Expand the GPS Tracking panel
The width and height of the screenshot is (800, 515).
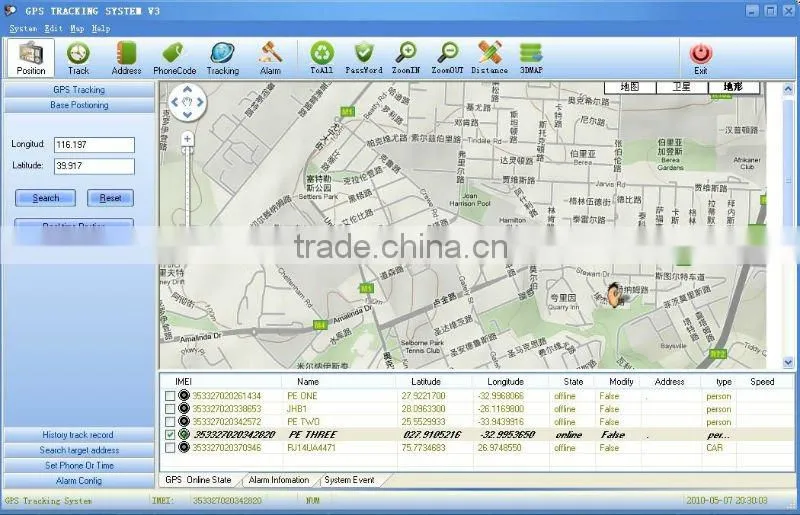click(79, 90)
